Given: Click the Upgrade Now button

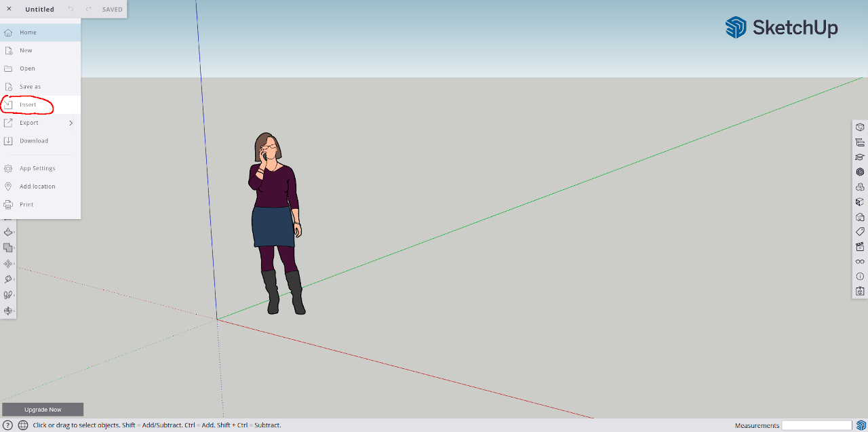Looking at the screenshot, I should click(42, 409).
